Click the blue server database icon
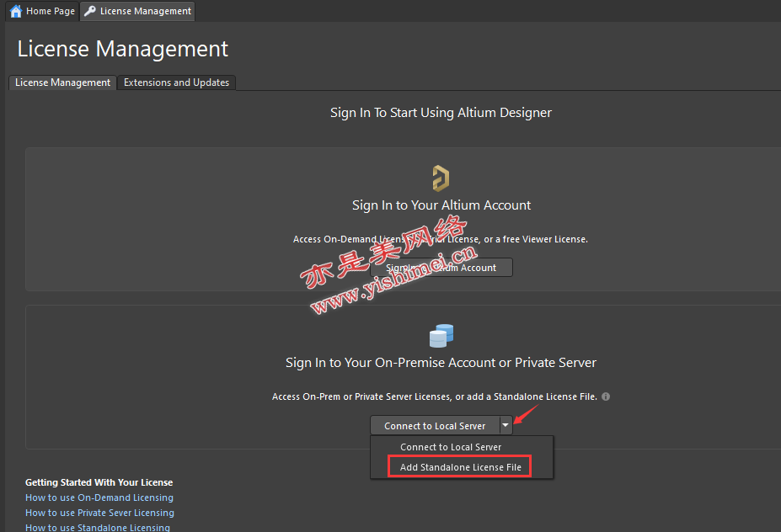This screenshot has height=532, width=781. 441,335
